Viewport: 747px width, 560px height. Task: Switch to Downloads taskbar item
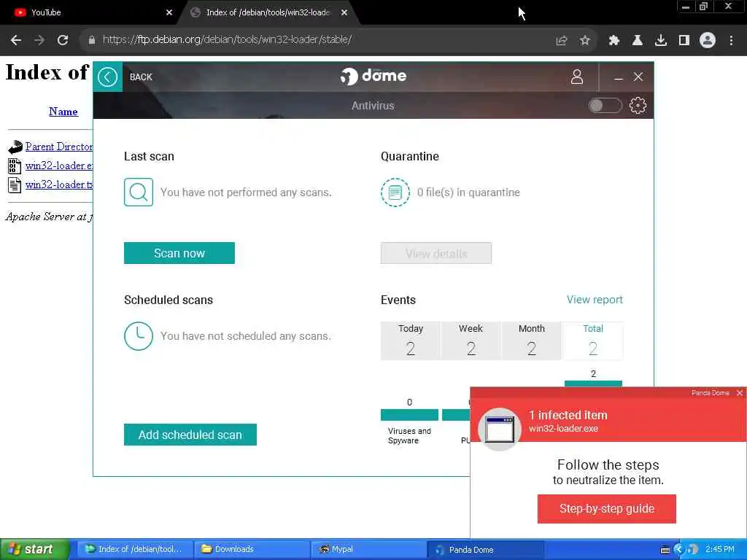click(x=252, y=549)
